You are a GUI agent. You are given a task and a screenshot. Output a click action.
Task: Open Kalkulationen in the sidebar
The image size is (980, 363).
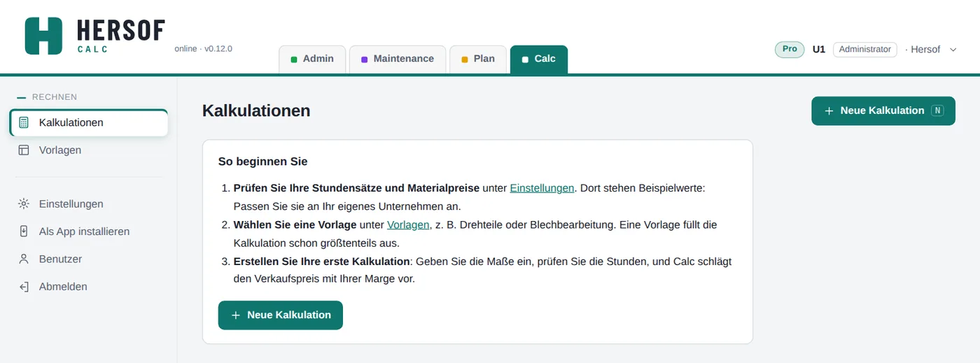(x=89, y=122)
